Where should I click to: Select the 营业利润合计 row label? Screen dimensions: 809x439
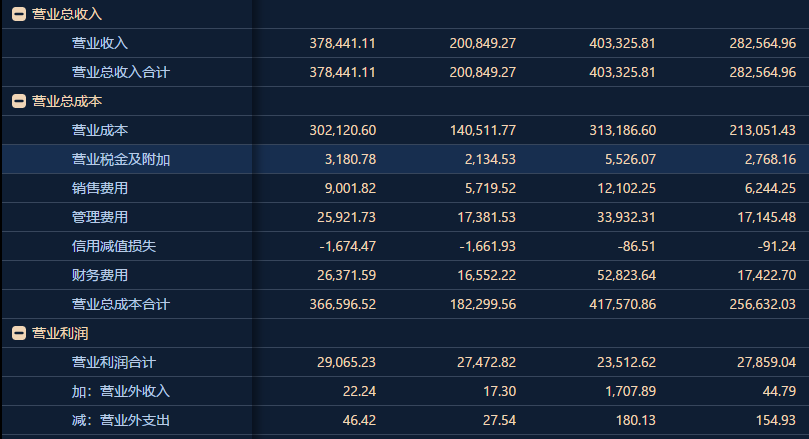pyautogui.click(x=114, y=362)
